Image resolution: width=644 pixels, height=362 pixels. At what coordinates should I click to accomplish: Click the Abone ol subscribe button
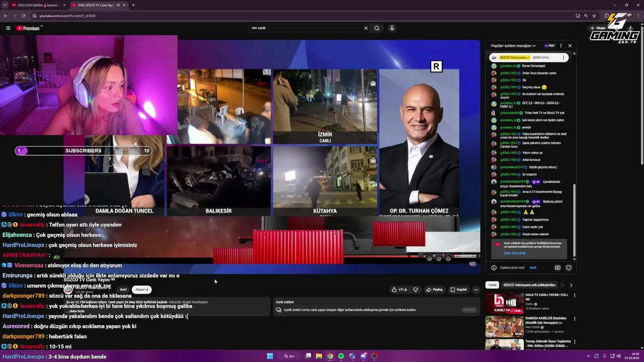tap(142, 290)
